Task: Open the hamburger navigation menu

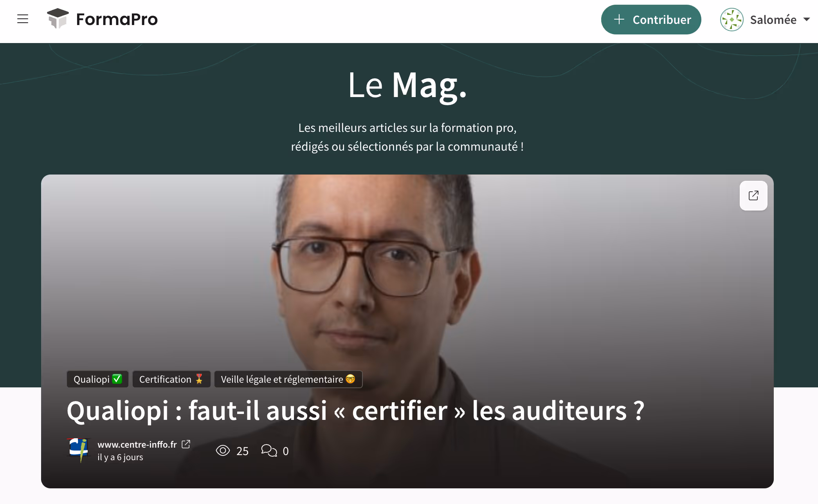Action: click(23, 19)
